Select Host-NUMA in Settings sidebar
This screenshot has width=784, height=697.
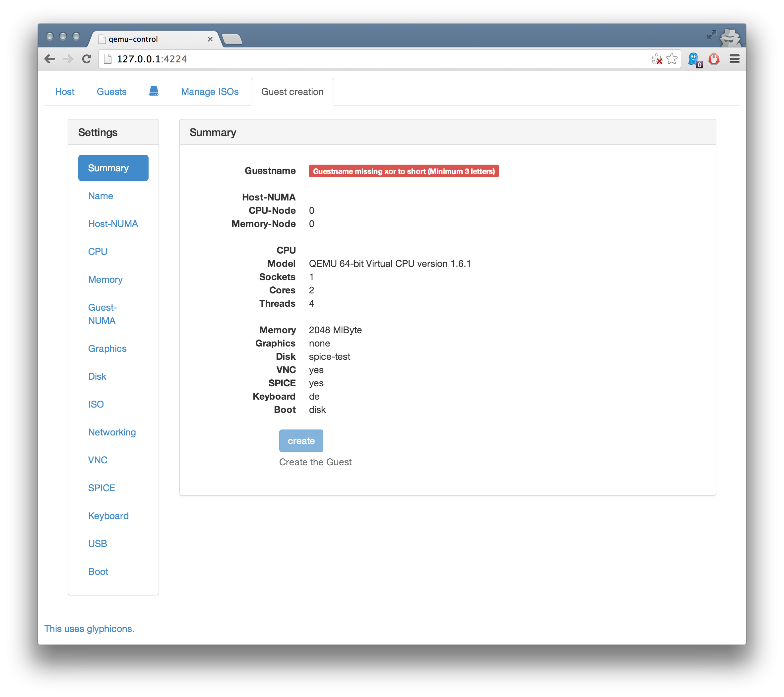pos(113,224)
